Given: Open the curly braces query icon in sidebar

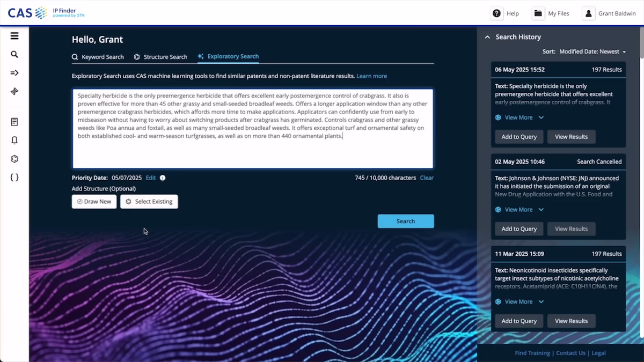Looking at the screenshot, I should point(14,178).
